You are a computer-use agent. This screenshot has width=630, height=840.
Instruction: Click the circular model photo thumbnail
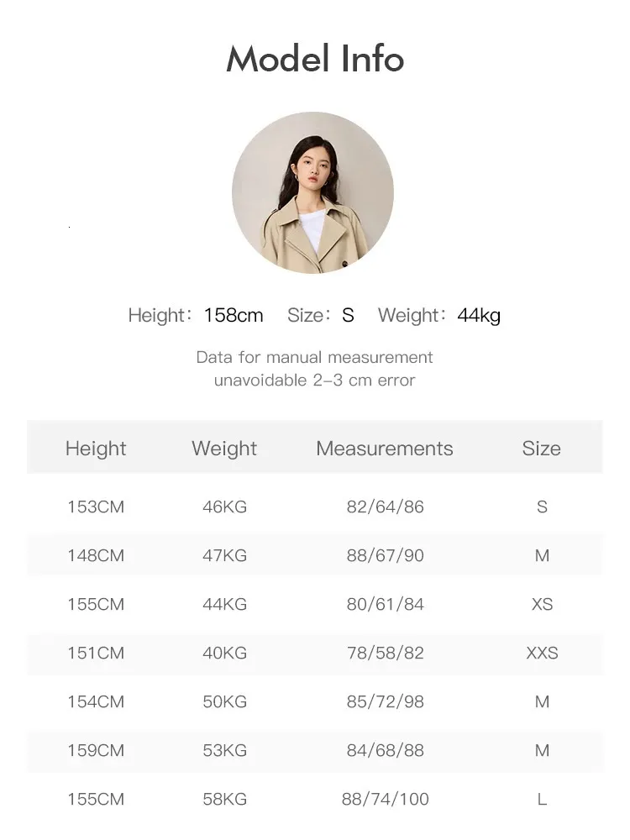coord(312,192)
